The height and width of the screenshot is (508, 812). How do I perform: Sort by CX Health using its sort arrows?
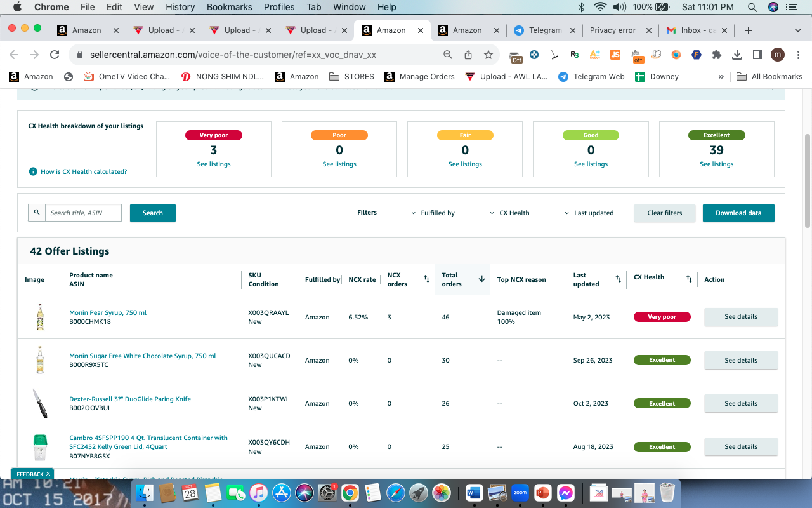pyautogui.click(x=689, y=279)
